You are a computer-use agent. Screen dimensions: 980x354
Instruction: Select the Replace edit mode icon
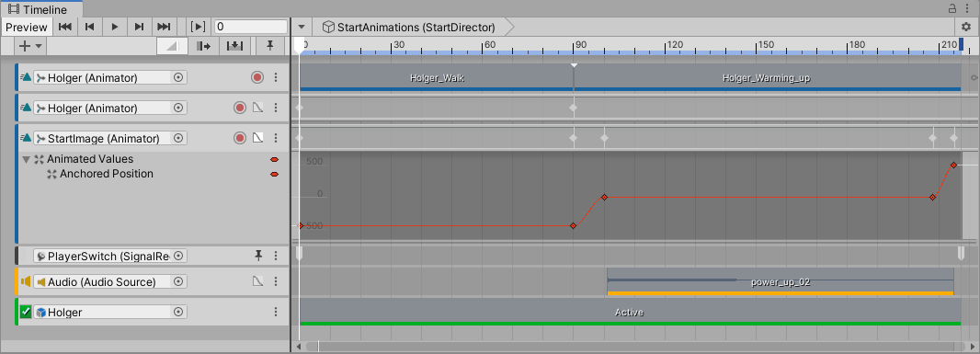pos(234,46)
